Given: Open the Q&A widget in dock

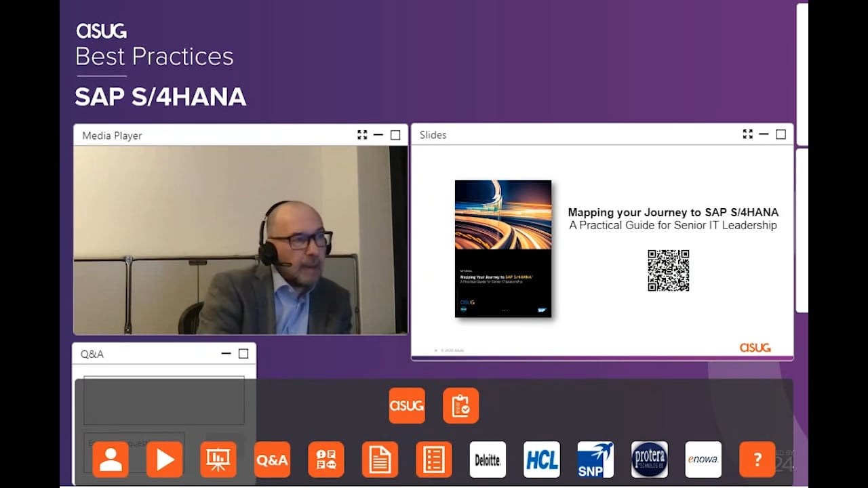Looking at the screenshot, I should 272,460.
